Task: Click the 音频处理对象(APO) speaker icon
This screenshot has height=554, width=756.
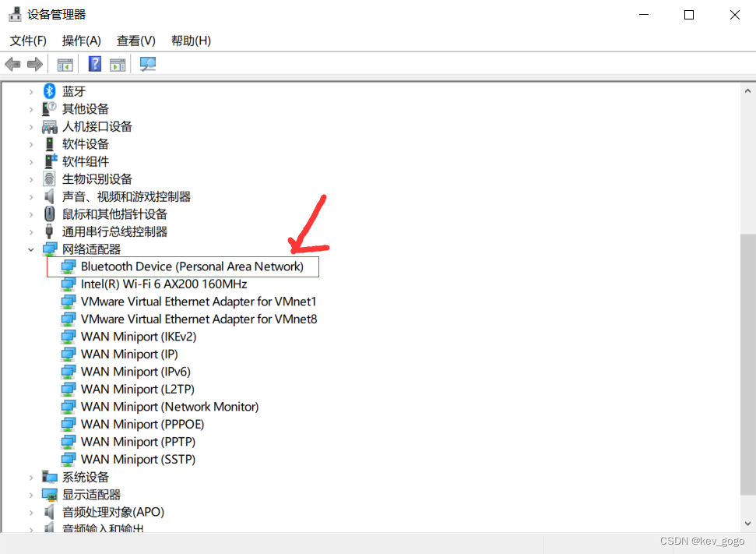Action: [49, 512]
